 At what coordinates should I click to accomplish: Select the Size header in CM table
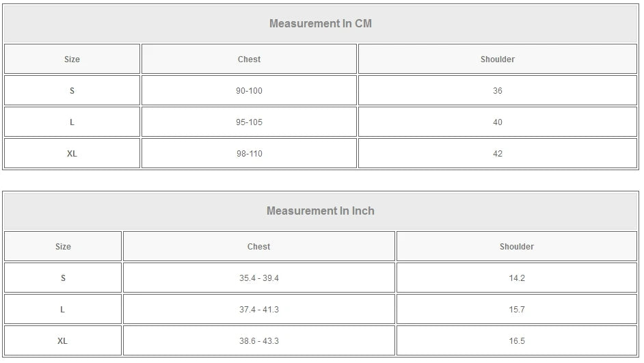[72, 59]
